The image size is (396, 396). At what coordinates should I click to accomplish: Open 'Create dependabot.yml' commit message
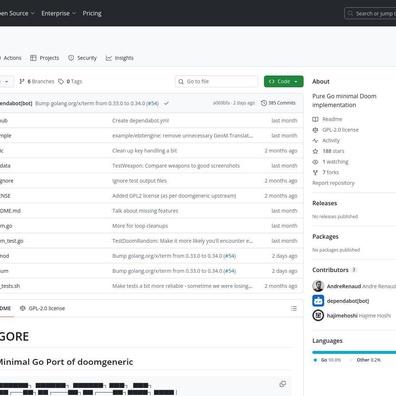[x=140, y=121]
